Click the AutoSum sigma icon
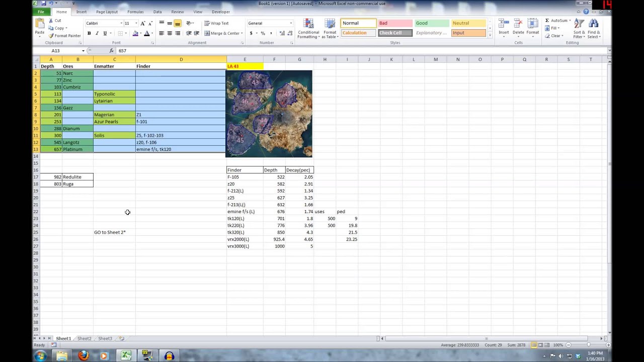The image size is (644, 362). tap(547, 21)
